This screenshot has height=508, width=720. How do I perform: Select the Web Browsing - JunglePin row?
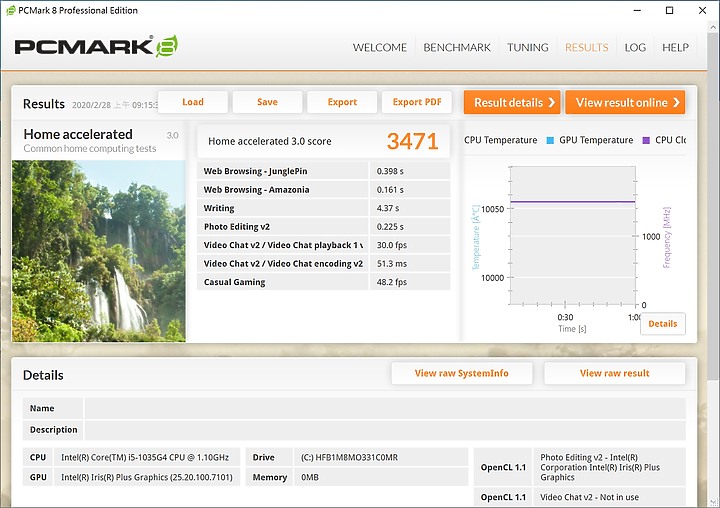coord(324,171)
